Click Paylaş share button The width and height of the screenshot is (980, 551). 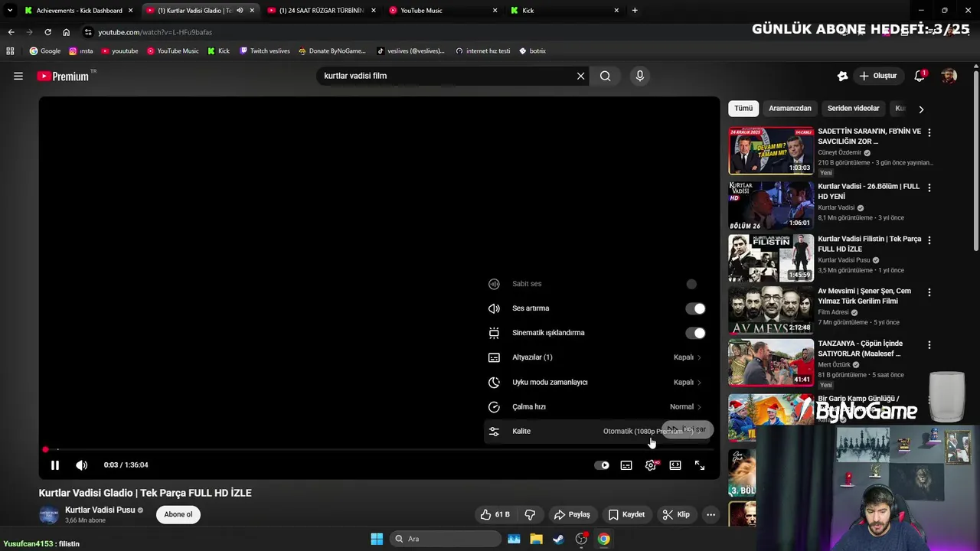coord(572,514)
